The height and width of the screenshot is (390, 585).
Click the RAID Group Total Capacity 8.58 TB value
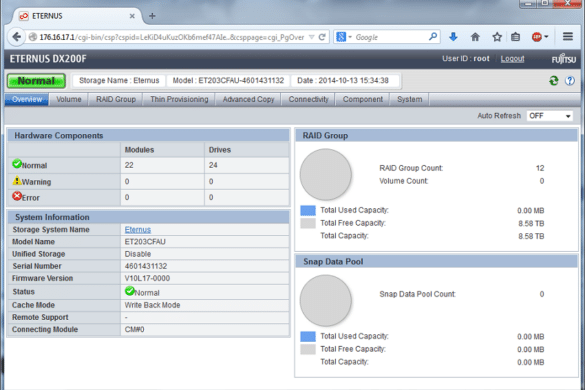pos(531,236)
